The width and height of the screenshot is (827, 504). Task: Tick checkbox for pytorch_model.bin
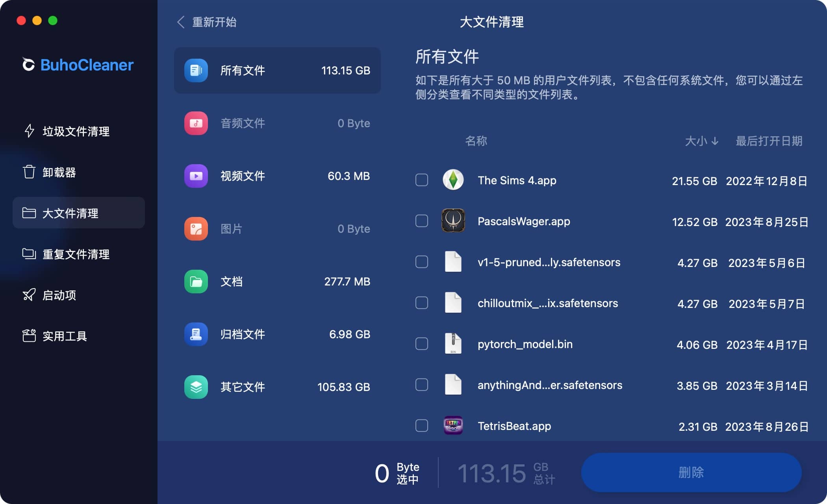(421, 344)
